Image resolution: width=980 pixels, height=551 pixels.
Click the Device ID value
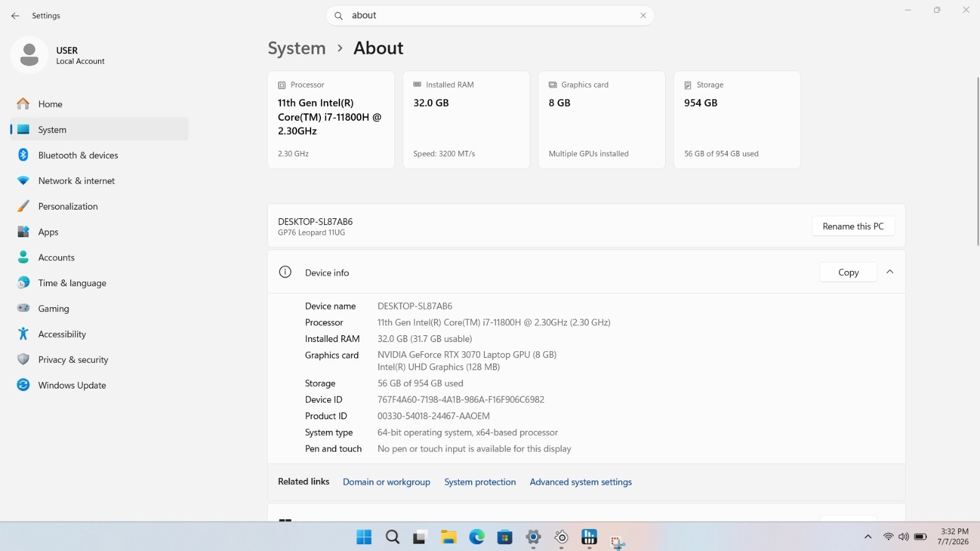pos(461,400)
